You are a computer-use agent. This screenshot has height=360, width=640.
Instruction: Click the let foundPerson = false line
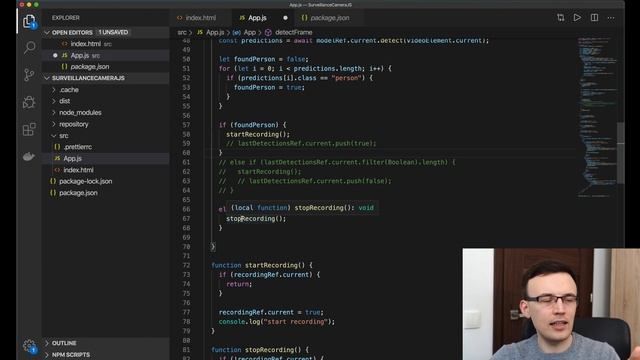click(264, 59)
